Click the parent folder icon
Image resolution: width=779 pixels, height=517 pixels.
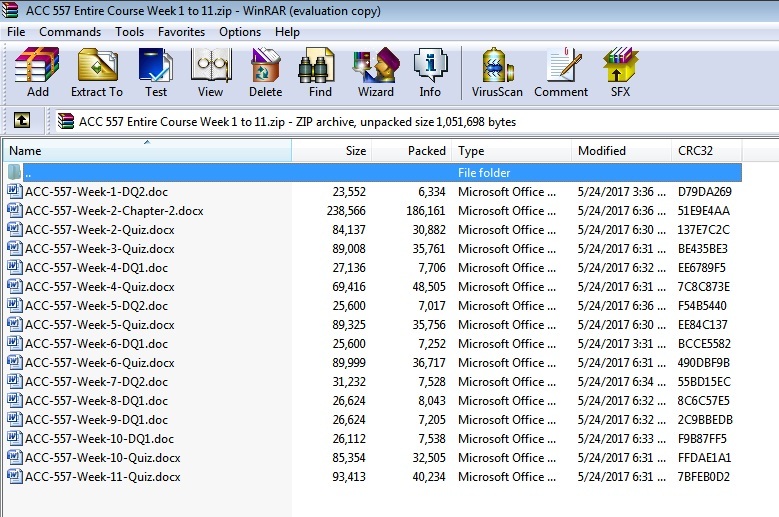tap(14, 172)
